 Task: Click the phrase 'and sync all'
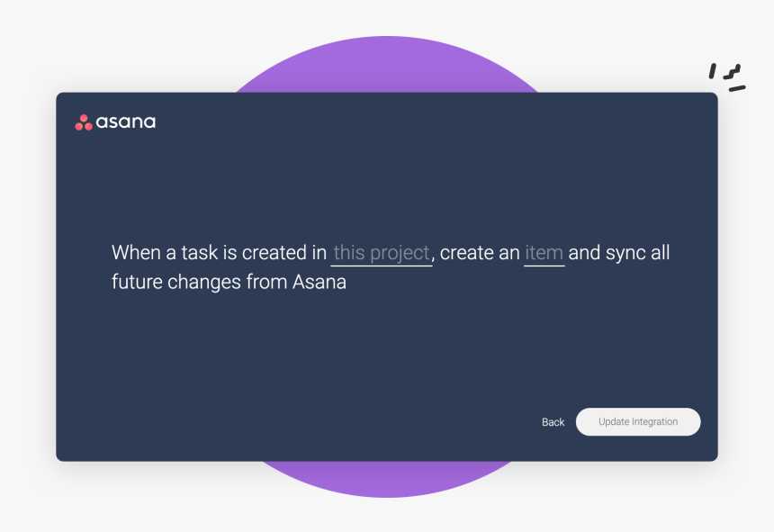click(x=619, y=253)
